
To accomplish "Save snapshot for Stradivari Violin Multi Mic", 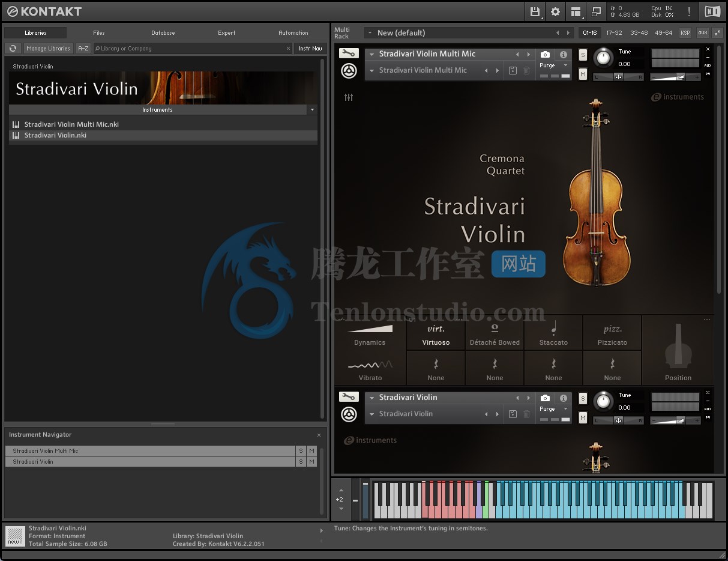I will (x=513, y=70).
